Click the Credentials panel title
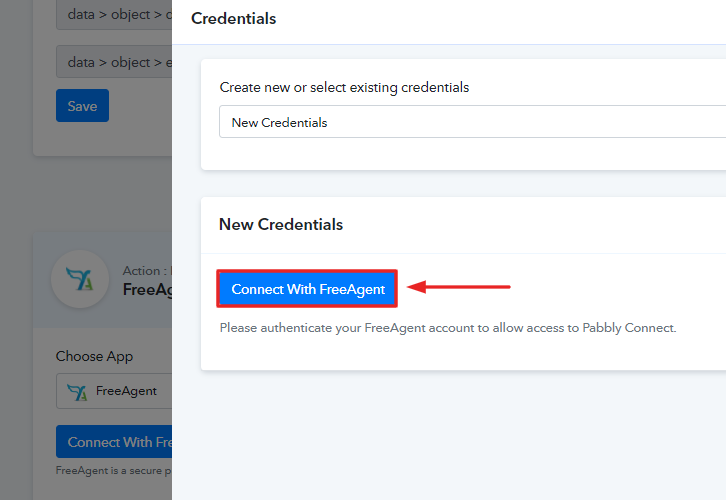726x500 pixels. click(x=233, y=19)
